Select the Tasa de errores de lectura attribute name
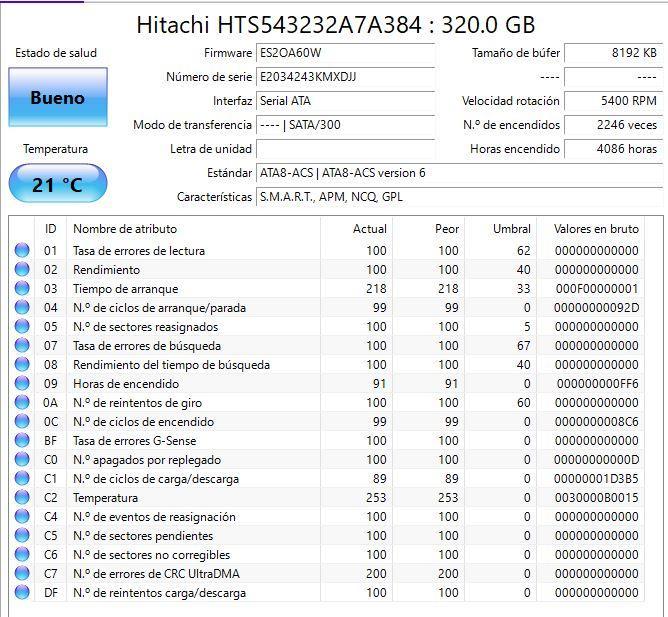 139,251
